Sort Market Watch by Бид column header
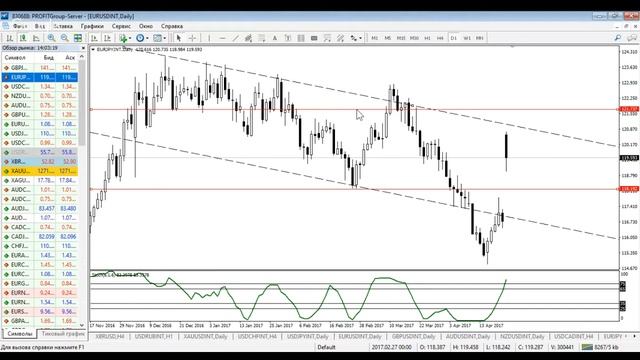640x360 pixels. [49, 58]
